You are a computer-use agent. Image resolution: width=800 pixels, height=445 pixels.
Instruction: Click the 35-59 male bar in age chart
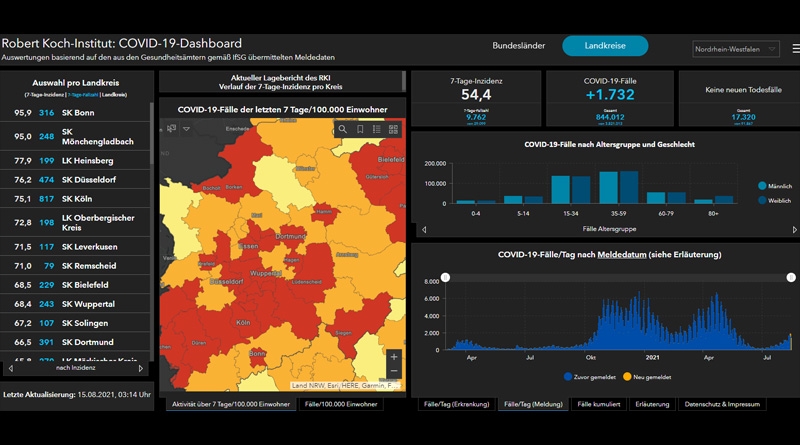[609, 188]
